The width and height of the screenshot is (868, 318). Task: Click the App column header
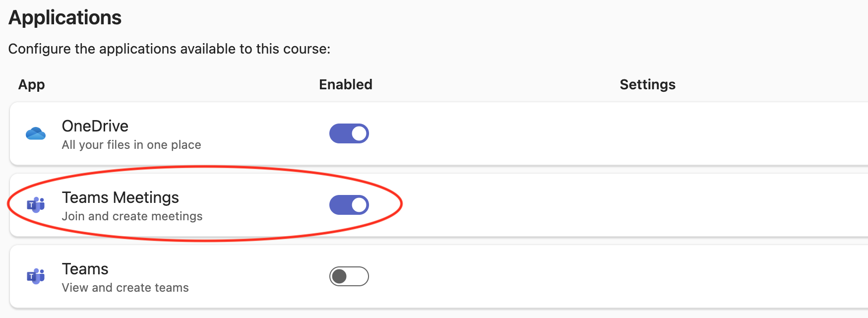click(32, 85)
